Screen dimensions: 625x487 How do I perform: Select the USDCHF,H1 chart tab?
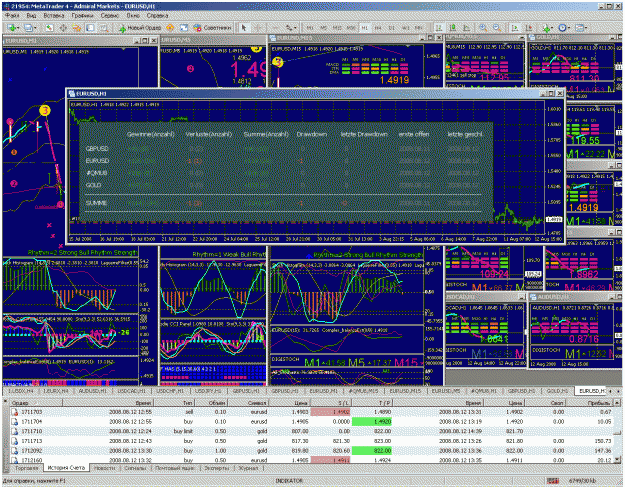170,391
